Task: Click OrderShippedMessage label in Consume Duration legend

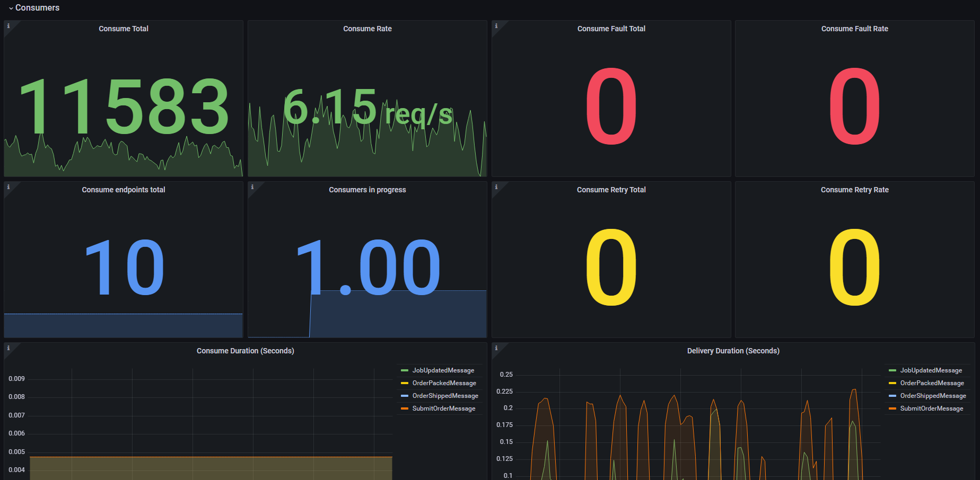Action: 445,396
